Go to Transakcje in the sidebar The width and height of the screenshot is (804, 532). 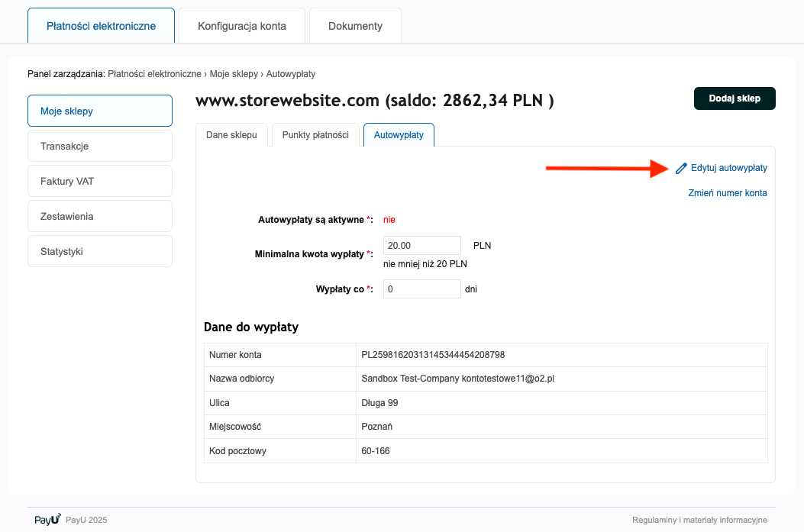coord(99,146)
